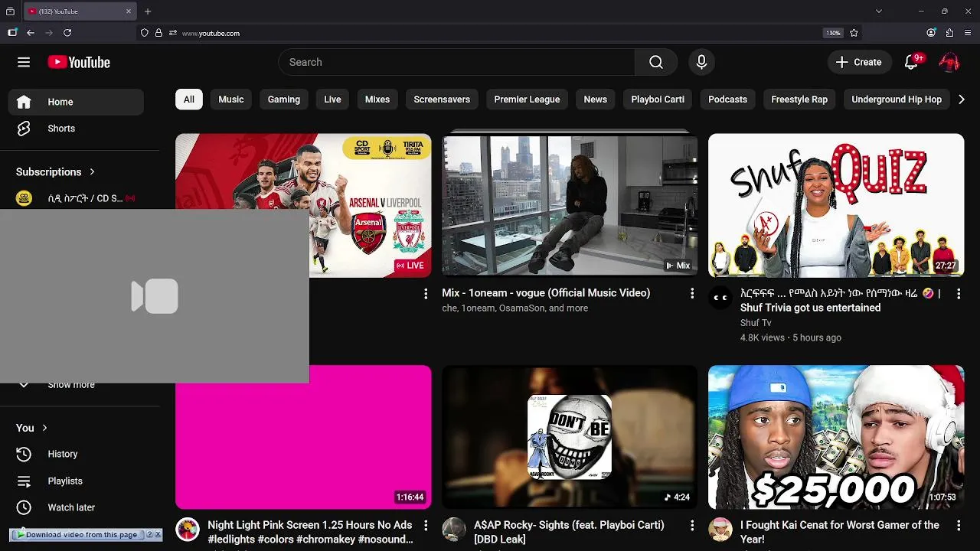
Task: Open Shorts in the sidebar
Action: click(x=76, y=129)
